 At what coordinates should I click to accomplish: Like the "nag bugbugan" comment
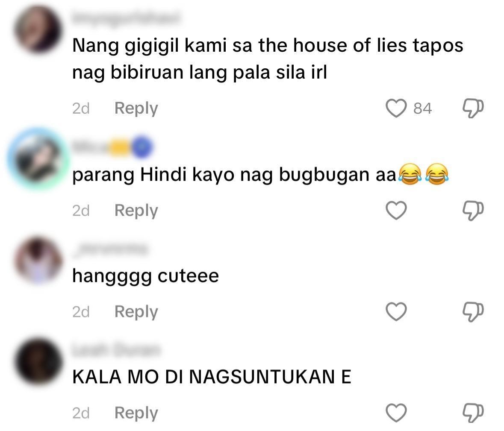point(396,210)
